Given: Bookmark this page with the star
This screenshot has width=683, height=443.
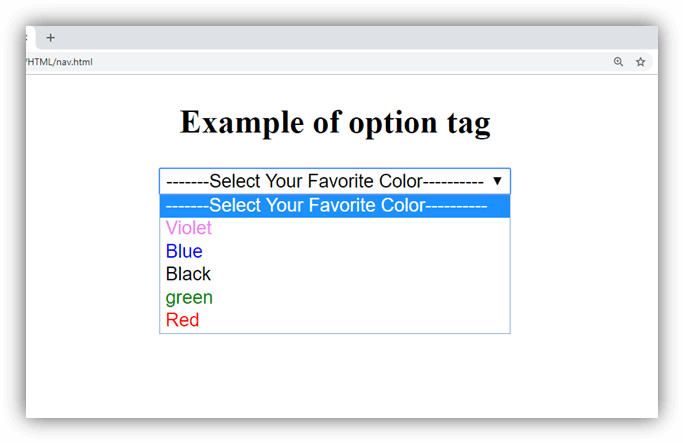Looking at the screenshot, I should pyautogui.click(x=641, y=62).
